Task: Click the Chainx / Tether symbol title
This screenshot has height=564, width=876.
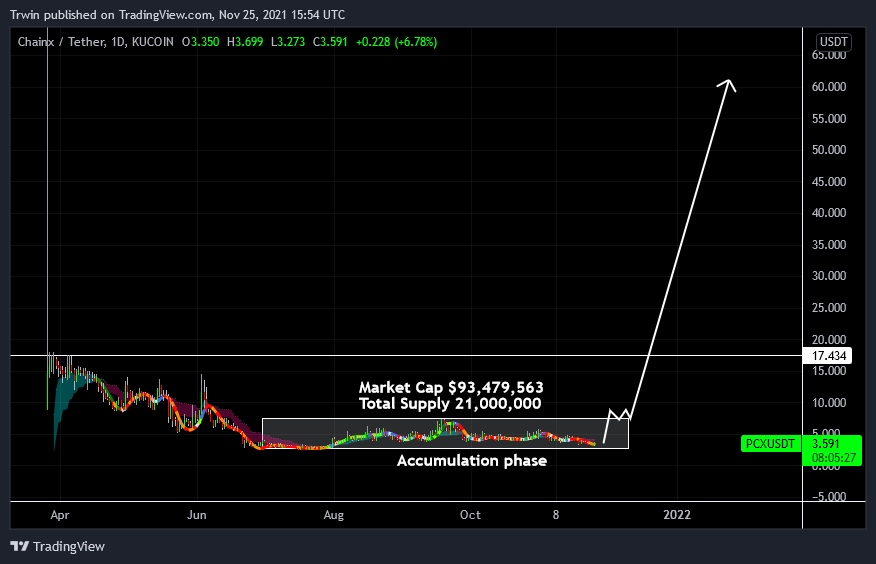Action: 61,42
